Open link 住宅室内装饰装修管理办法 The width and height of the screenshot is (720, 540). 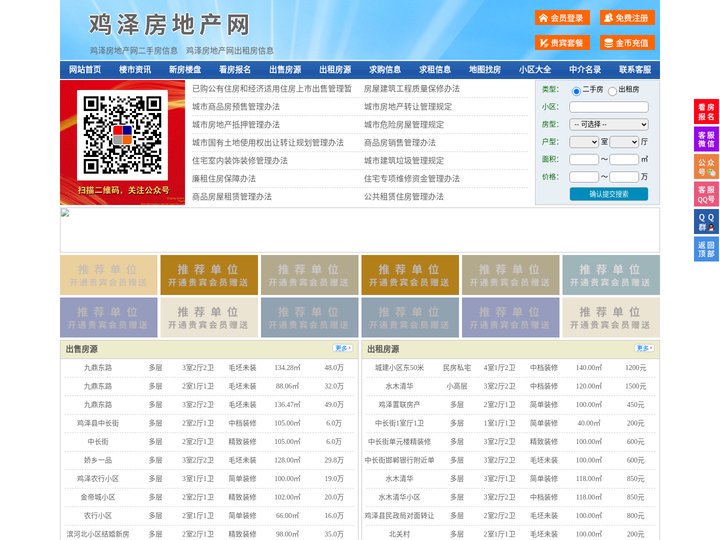coord(240,161)
